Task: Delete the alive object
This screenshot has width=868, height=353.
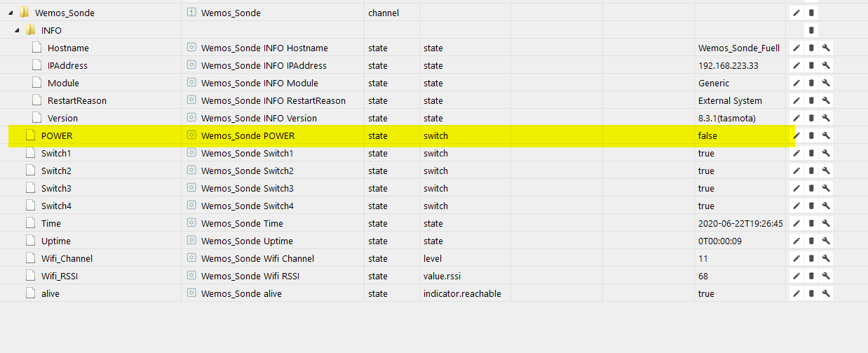Action: point(811,293)
